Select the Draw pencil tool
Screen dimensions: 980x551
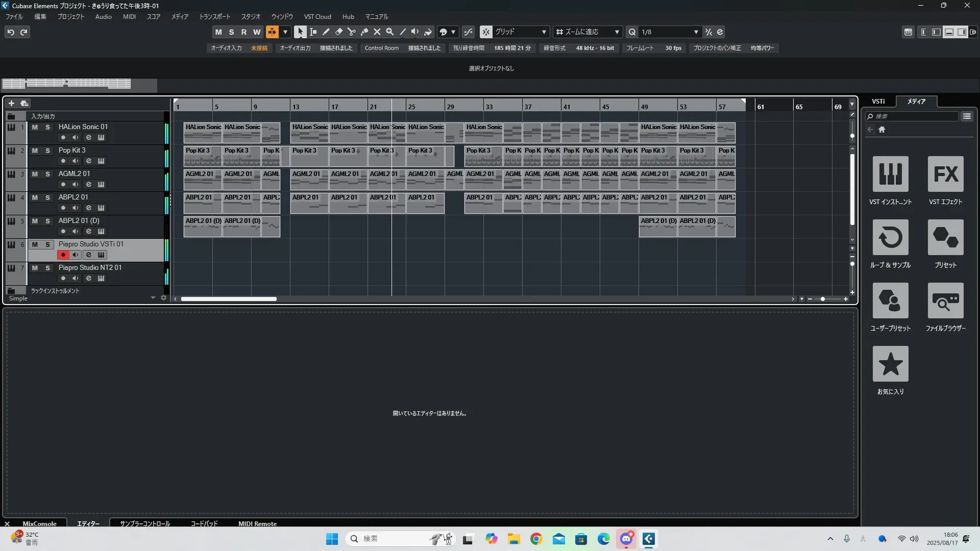(326, 32)
